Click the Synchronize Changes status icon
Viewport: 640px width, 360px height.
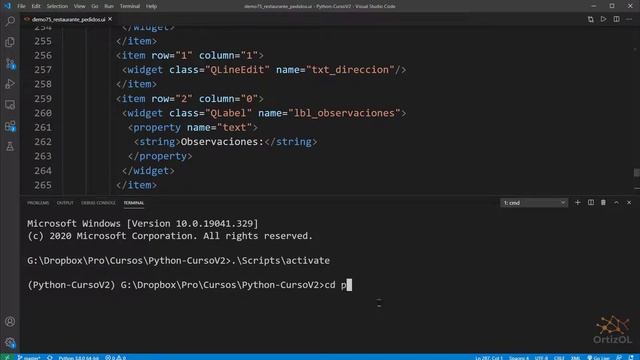tap(50, 358)
